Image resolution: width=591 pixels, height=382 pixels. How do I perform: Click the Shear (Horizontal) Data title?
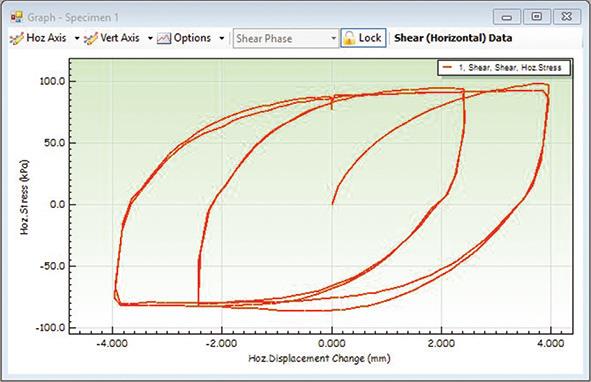pos(453,38)
